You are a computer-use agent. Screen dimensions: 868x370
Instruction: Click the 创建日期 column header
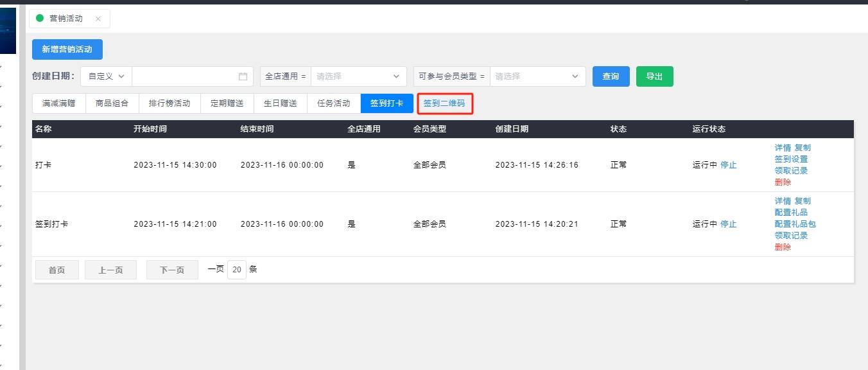[512, 129]
